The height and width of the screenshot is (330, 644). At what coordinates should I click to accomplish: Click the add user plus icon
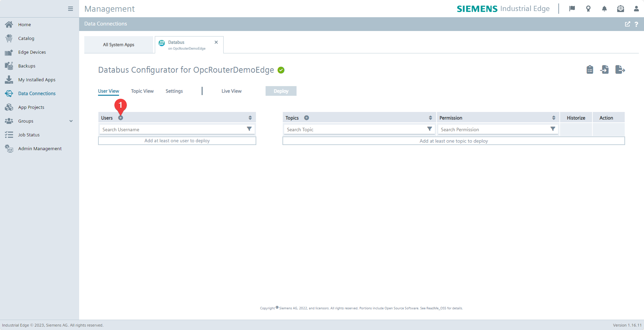coord(120,118)
